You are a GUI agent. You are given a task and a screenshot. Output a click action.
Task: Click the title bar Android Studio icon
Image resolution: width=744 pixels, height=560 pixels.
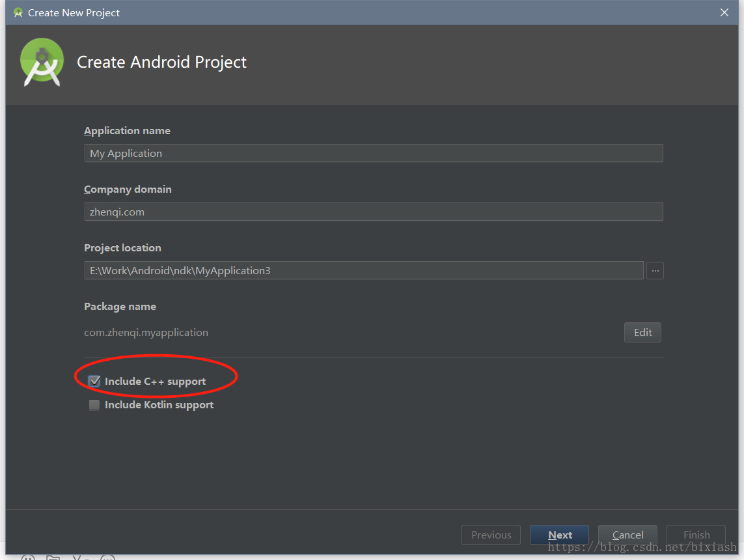coord(18,13)
